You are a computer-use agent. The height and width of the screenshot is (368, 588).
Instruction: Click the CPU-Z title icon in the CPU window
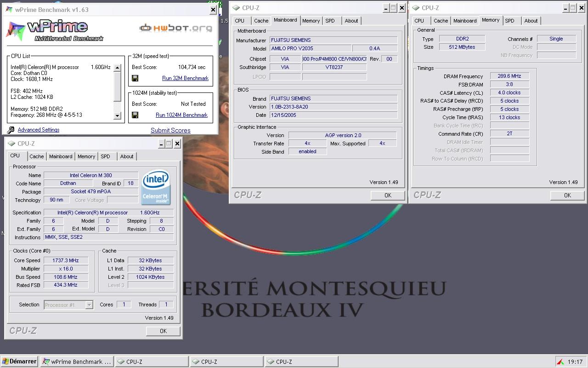(x=11, y=144)
